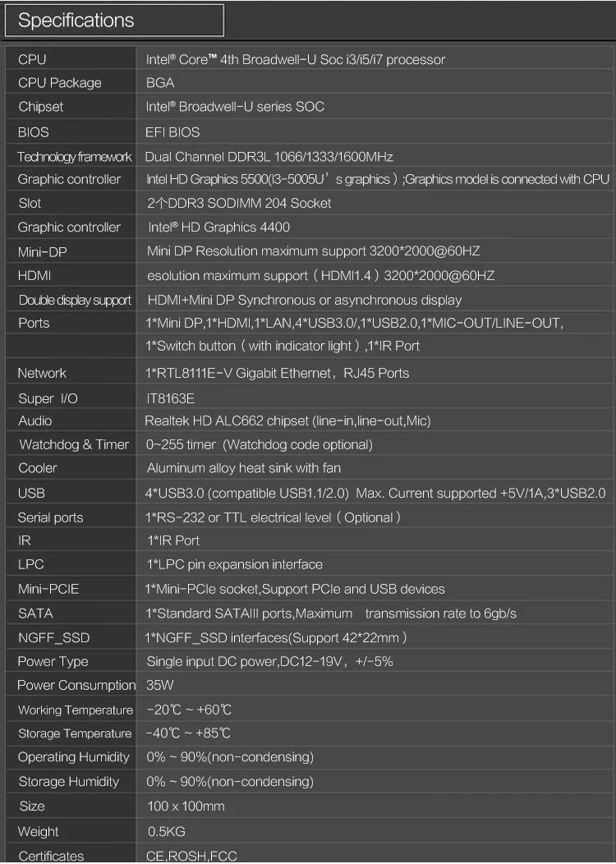Select the Network row label
This screenshot has width=616, height=864.
(42, 373)
